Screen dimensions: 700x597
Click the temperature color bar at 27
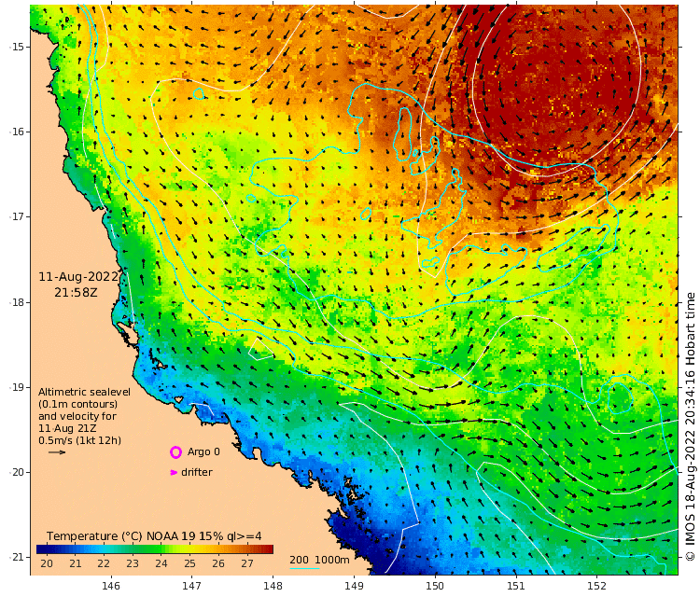247,548
